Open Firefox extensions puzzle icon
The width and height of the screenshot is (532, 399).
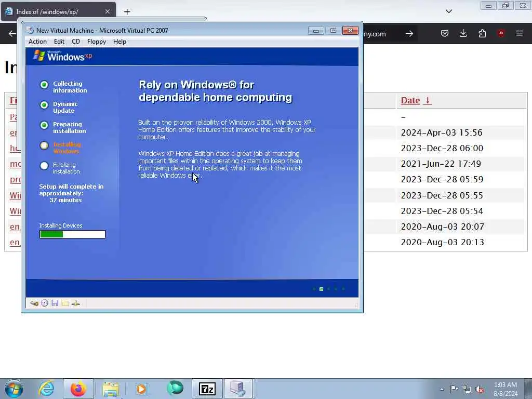[x=482, y=33]
